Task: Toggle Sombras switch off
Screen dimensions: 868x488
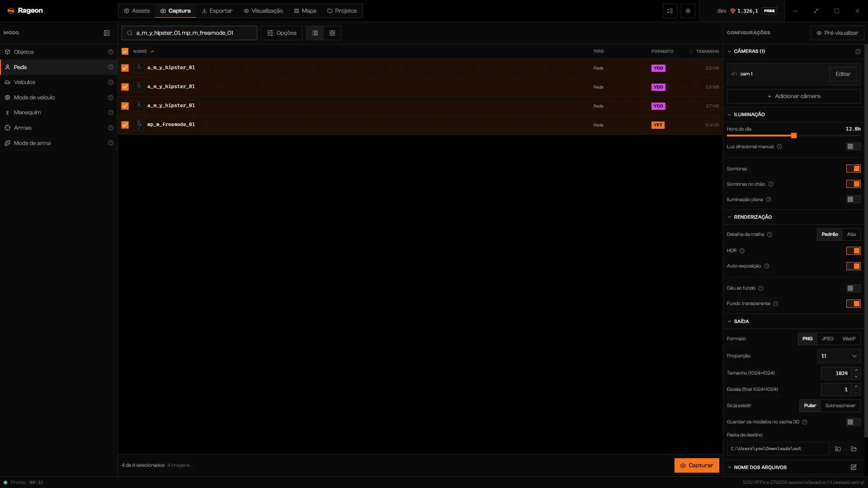Action: pyautogui.click(x=854, y=169)
